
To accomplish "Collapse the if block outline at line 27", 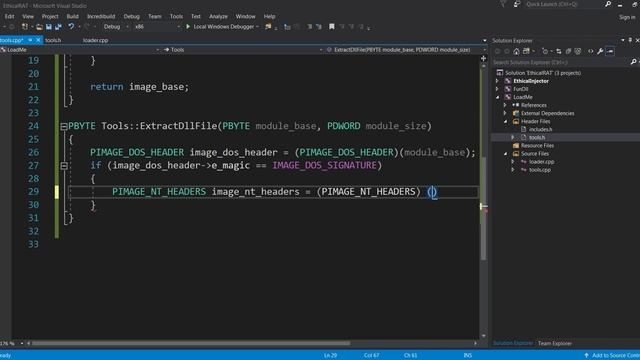I will pyautogui.click(x=64, y=166).
